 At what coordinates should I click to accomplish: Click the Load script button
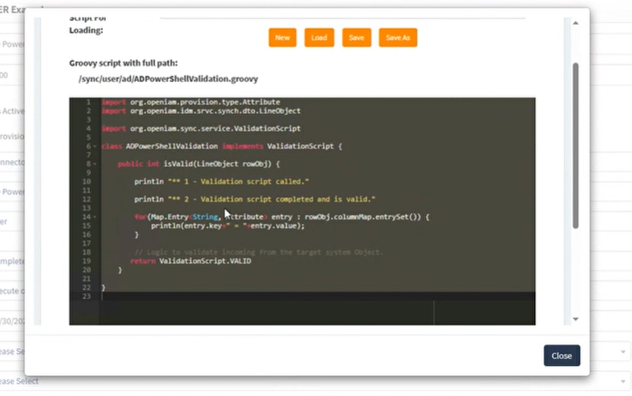tap(319, 38)
